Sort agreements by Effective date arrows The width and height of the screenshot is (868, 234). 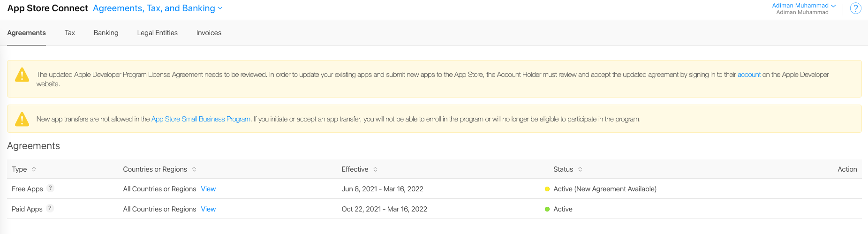[x=375, y=169]
